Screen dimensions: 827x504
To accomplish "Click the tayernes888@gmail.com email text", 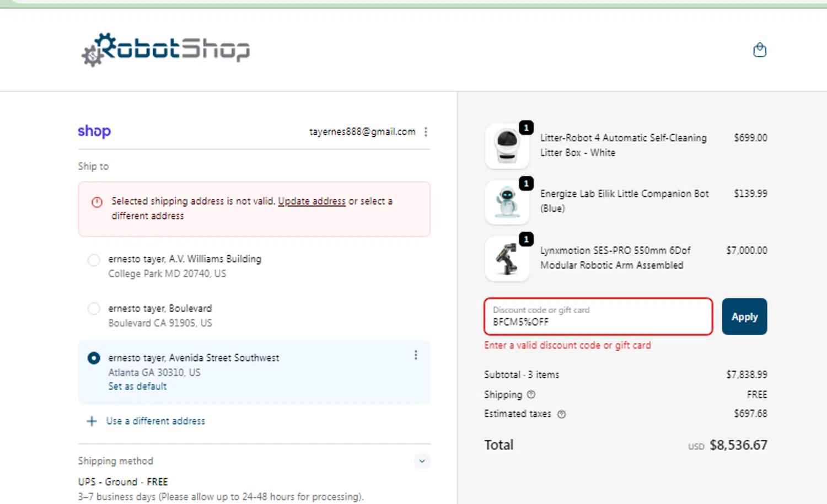I will pyautogui.click(x=362, y=132).
